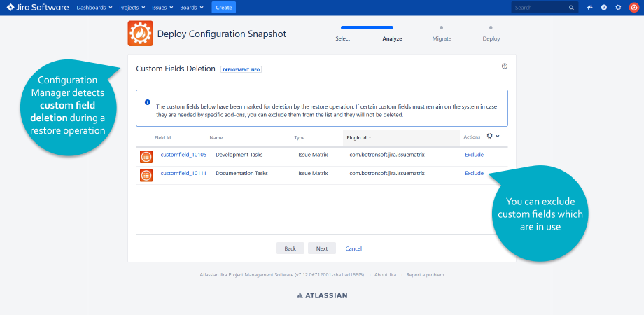Viewport: 644px width, 315px height.
Task: Click the Deploy Configuration Snapshot title
Action: pos(222,34)
